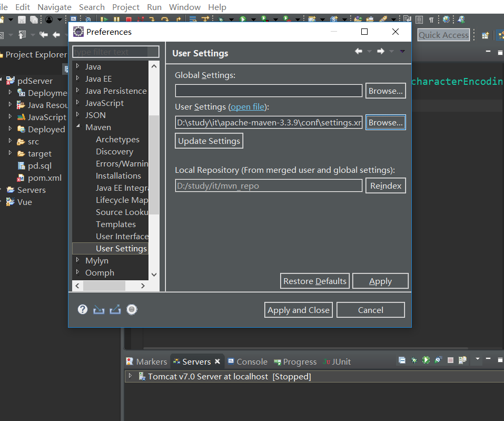Click the Show Whitespace Characters pilcrow icon
This screenshot has width=504, height=421.
[431, 20]
